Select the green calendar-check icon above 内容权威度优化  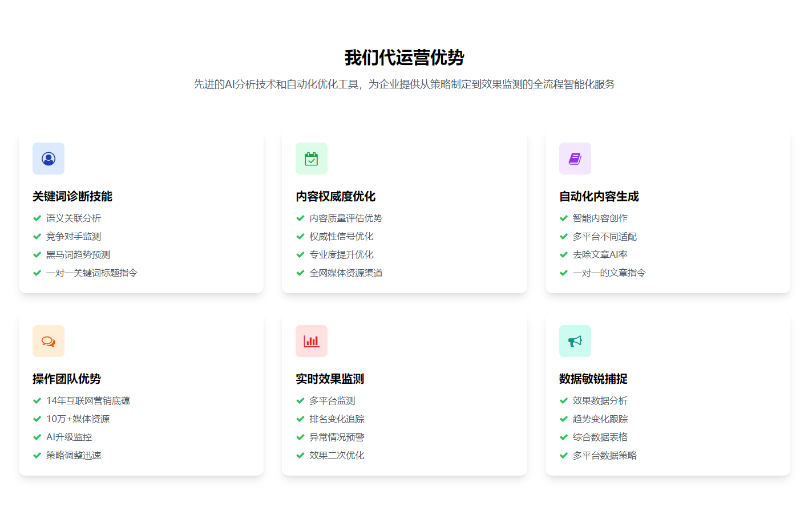tap(312, 159)
